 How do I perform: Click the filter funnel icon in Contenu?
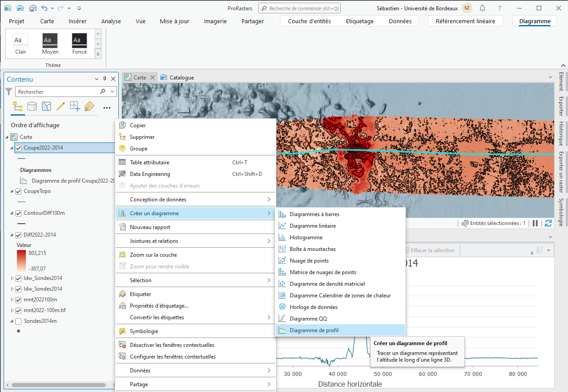8,92
